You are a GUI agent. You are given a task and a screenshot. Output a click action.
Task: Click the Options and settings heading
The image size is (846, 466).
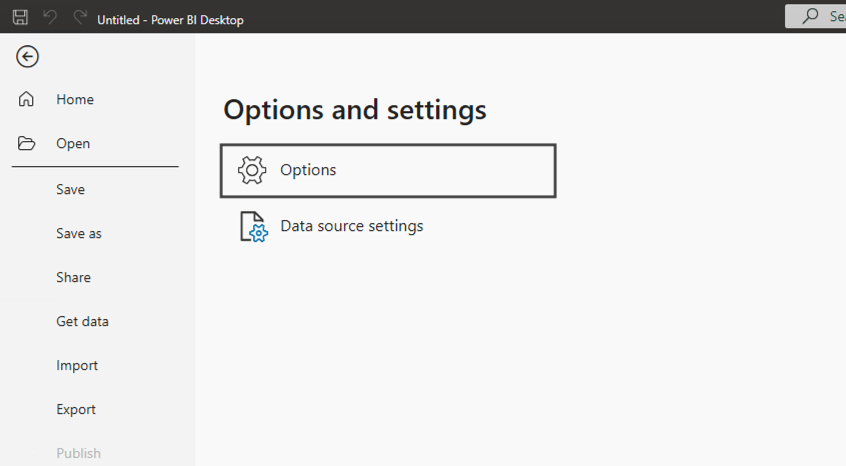point(355,111)
